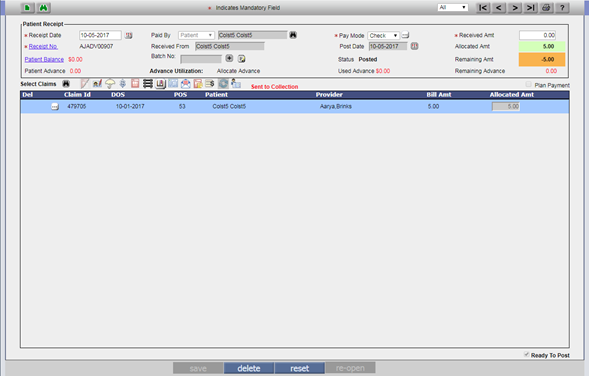Image resolution: width=589 pixels, height=376 pixels.
Task: Click the reset button
Action: tap(299, 368)
